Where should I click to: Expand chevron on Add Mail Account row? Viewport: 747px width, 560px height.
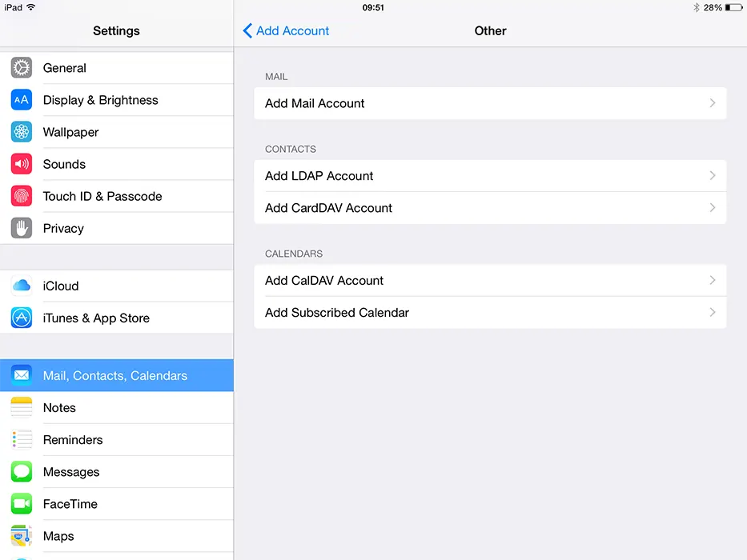[x=712, y=103]
